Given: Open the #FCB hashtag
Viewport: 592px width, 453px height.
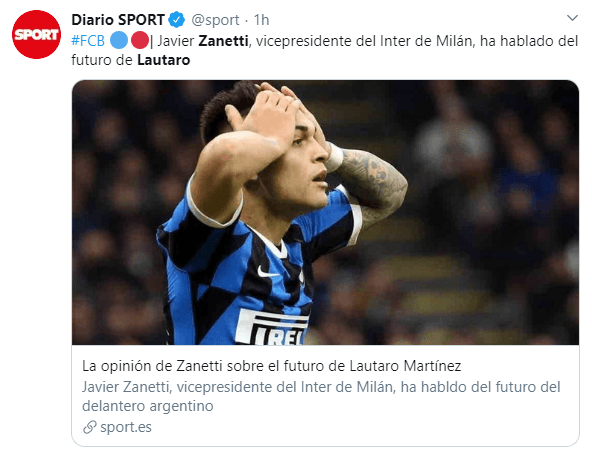Looking at the screenshot, I should pyautogui.click(x=88, y=41).
